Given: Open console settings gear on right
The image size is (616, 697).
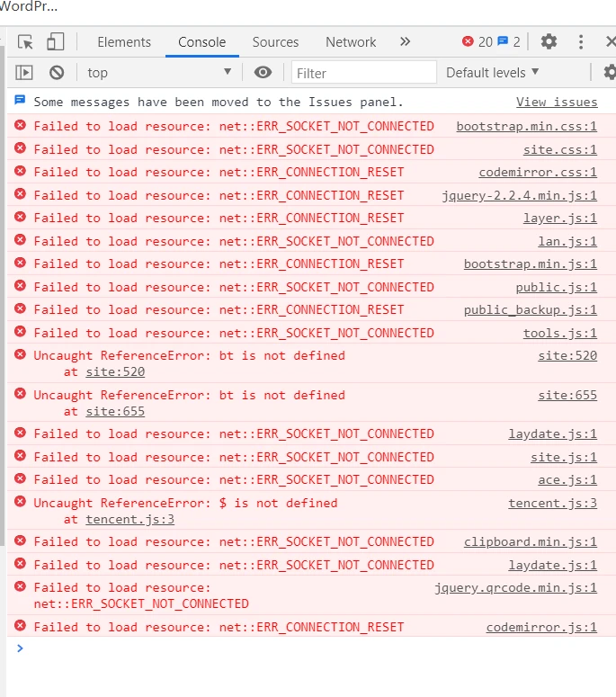Looking at the screenshot, I should point(610,73).
